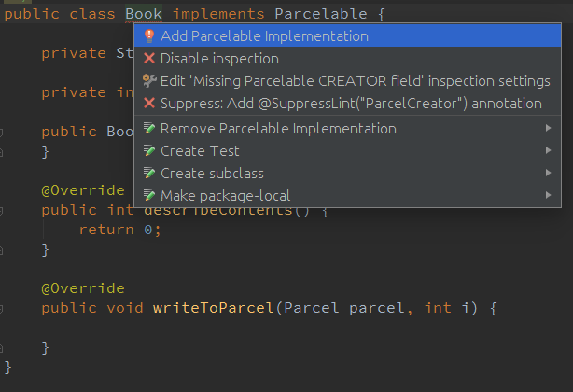This screenshot has width=573, height=392.
Task: Select Add Parcelable Implementation from the popup
Action: click(x=264, y=36)
